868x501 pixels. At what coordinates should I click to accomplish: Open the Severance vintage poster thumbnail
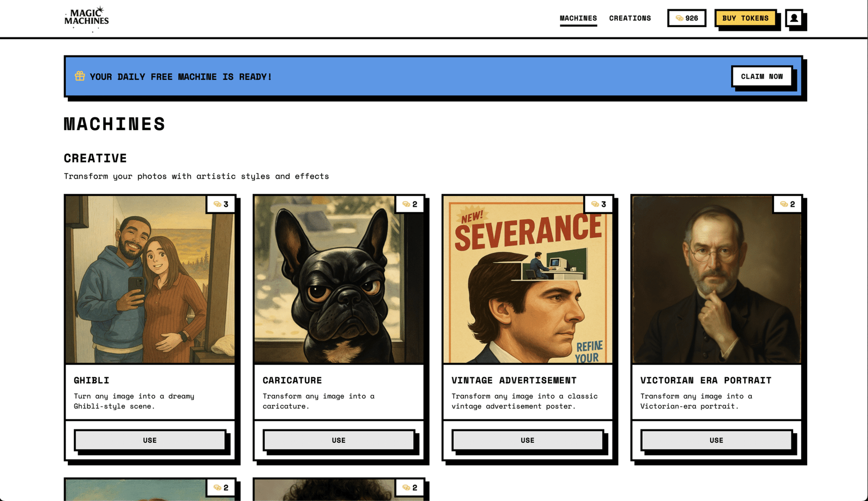527,280
